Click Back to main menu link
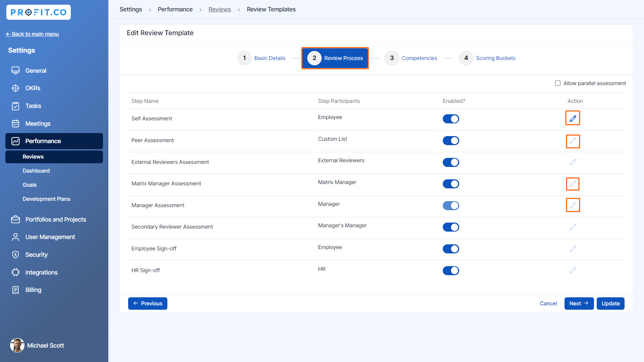 32,34
